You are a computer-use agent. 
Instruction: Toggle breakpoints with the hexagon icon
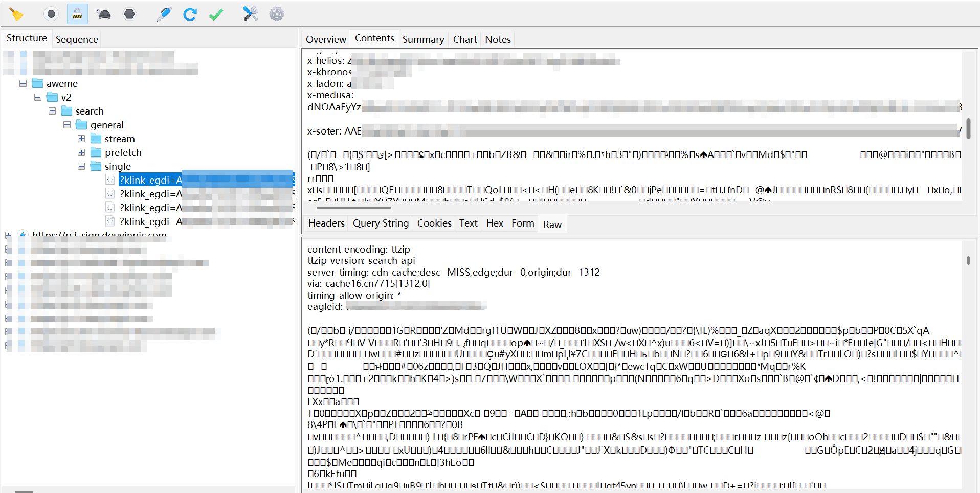coord(130,14)
